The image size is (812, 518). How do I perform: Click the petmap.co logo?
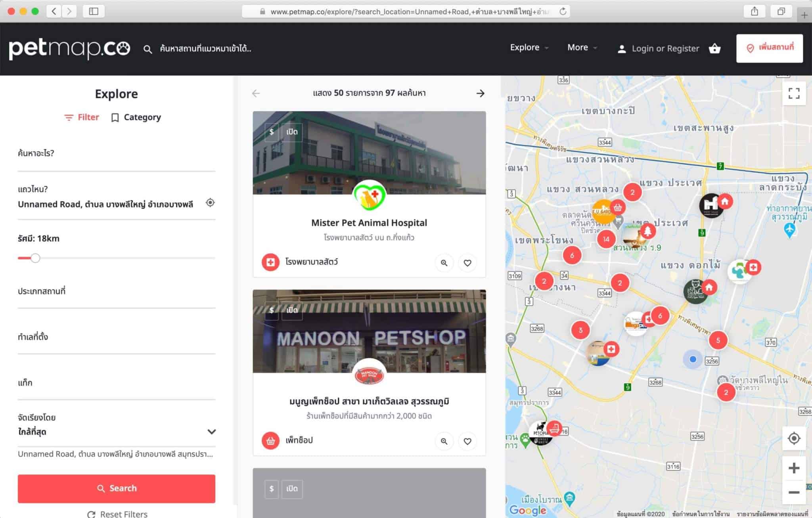(69, 49)
